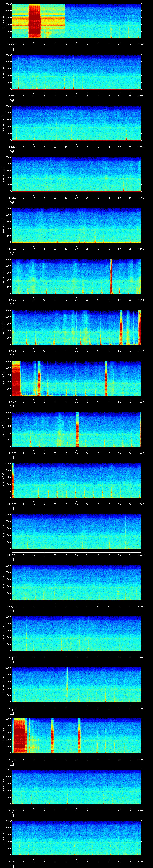Click the red burst at start of 11:46:00 spectrogram
Screen dimensions: 153x868
[x=13, y=480]
